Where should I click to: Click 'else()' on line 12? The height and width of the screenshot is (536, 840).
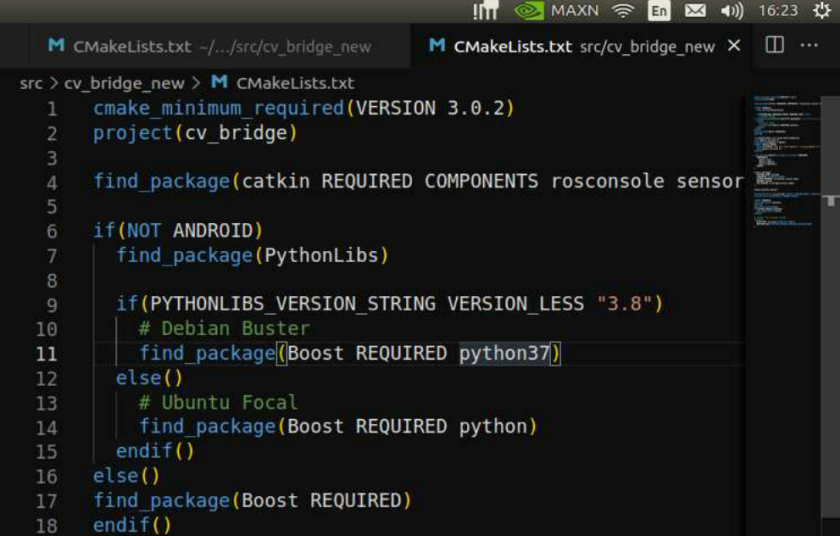(x=149, y=378)
